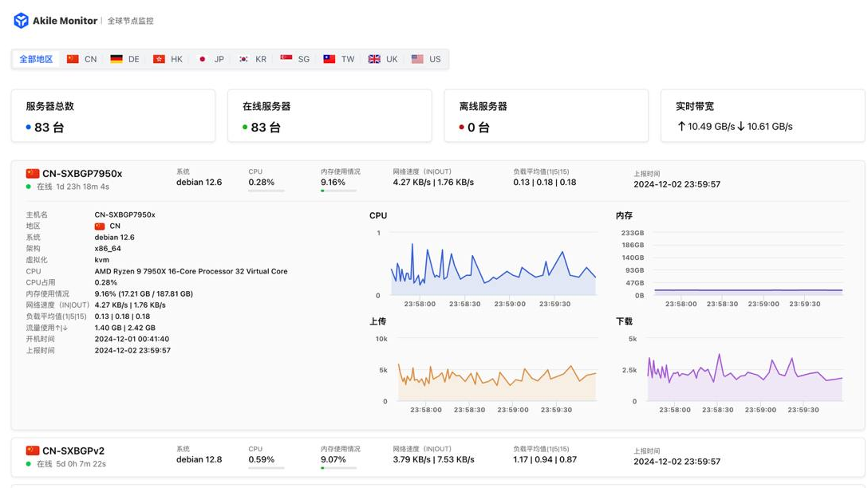Click the kvm virtualization value
This screenshot has width=868, height=488.
[102, 259]
